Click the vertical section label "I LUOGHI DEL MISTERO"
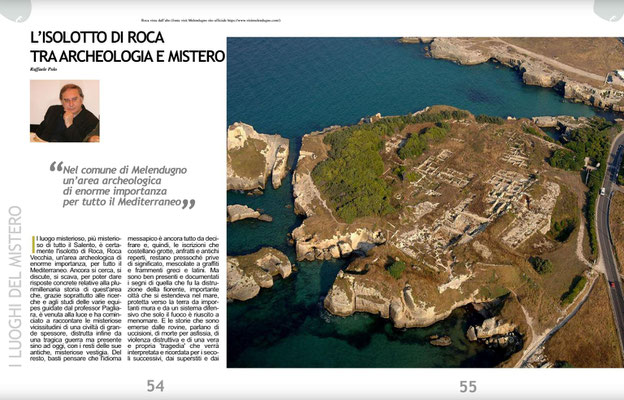Image resolution: width=624 pixels, height=400 pixels. 15,286
